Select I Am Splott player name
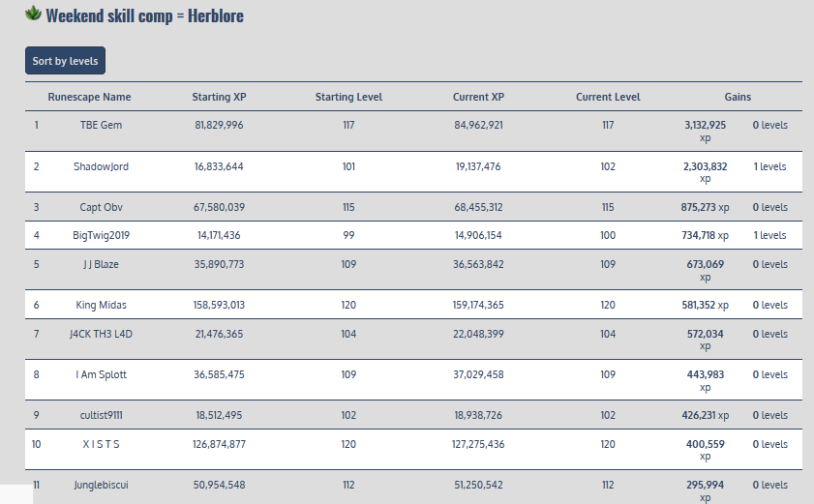Image resolution: width=814 pixels, height=504 pixels. 101,374
